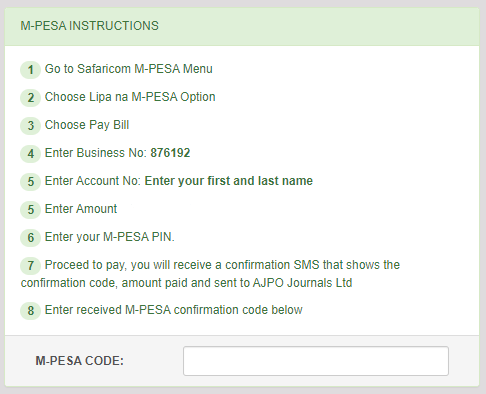
Task: Click the business number 876192
Action: [x=170, y=153]
